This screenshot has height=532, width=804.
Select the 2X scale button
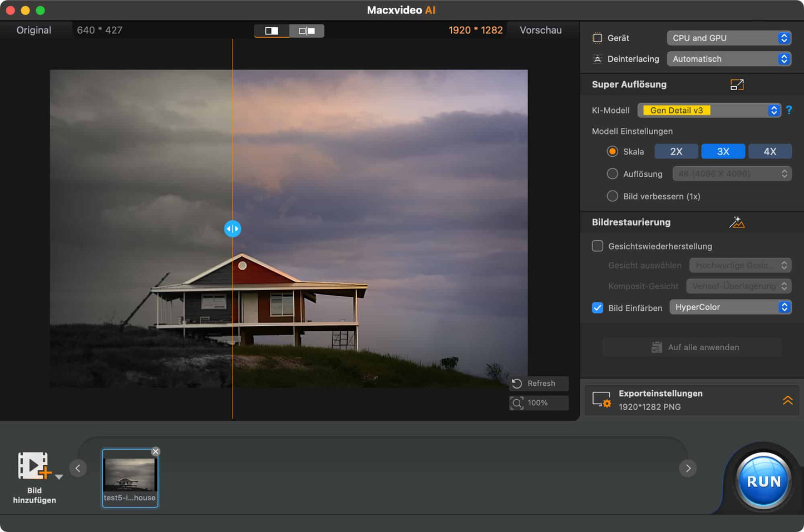676,151
